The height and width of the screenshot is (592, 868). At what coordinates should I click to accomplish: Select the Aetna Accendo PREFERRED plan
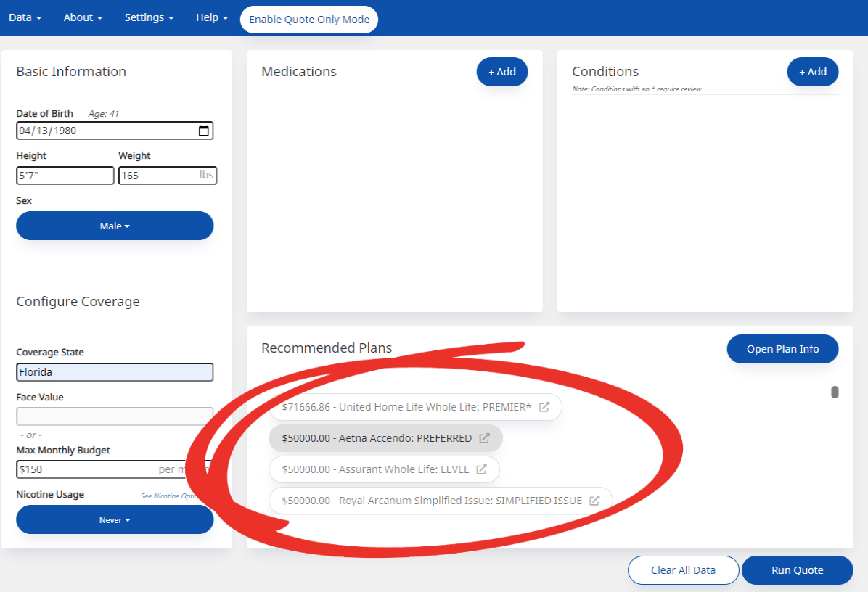(x=376, y=438)
